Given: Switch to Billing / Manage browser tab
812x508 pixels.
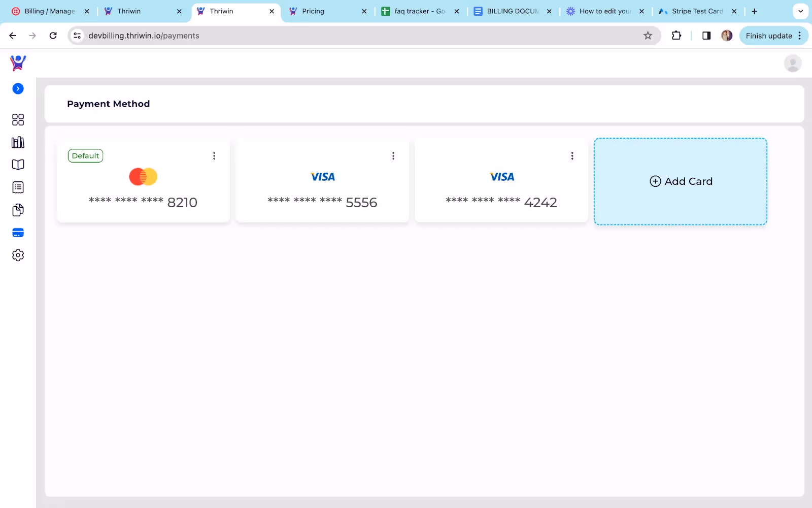Looking at the screenshot, I should coord(50,11).
